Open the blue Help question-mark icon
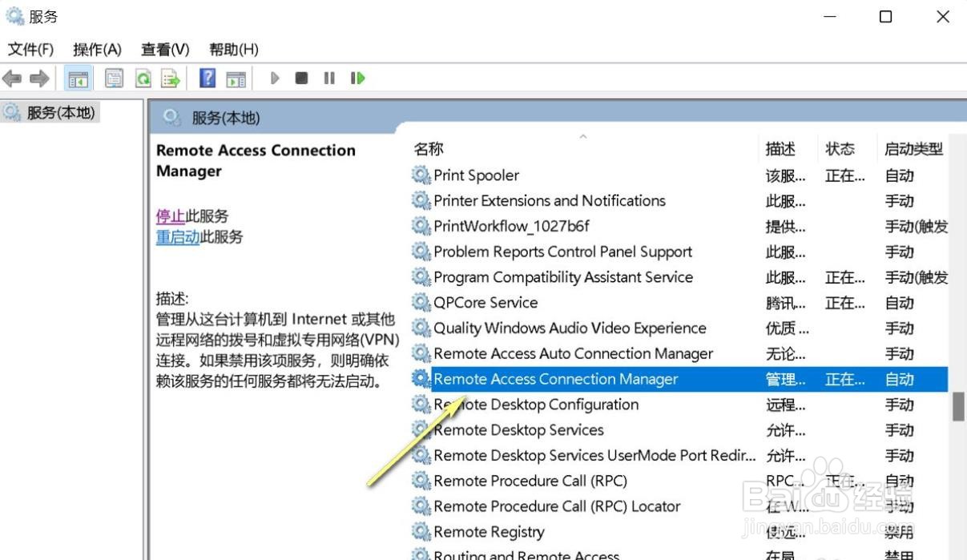Viewport: 967px width, 560px height. tap(208, 78)
